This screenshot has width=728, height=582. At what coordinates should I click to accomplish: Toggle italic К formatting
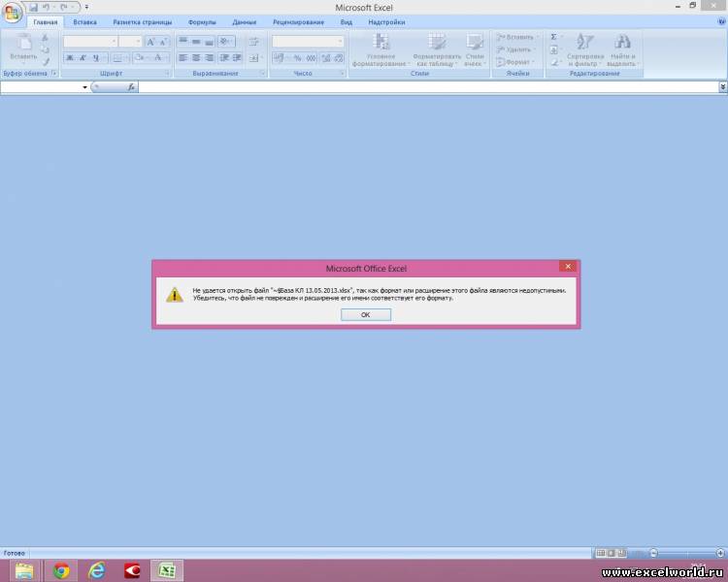pos(83,57)
